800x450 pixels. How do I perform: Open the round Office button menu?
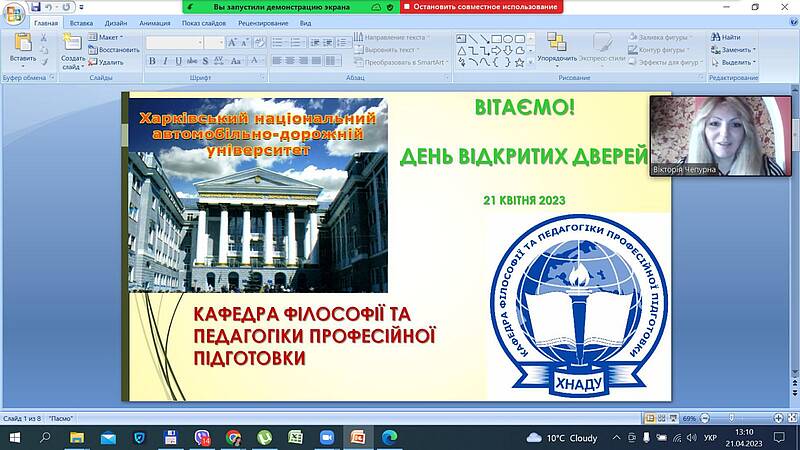coord(14,13)
